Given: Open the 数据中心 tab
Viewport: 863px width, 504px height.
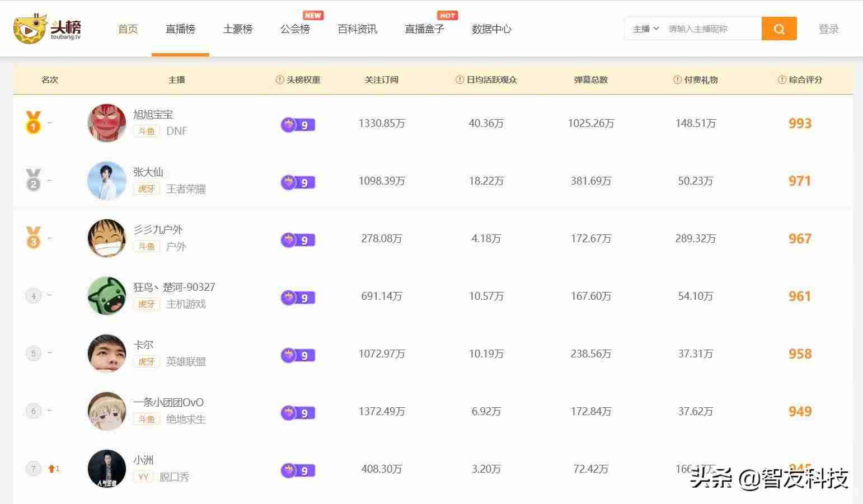Looking at the screenshot, I should point(491,29).
